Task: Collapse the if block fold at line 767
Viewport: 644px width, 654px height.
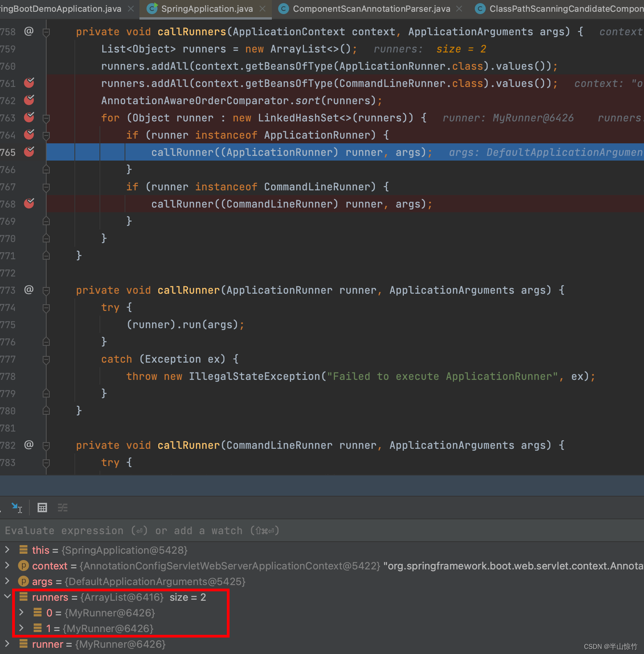Action: [46, 187]
